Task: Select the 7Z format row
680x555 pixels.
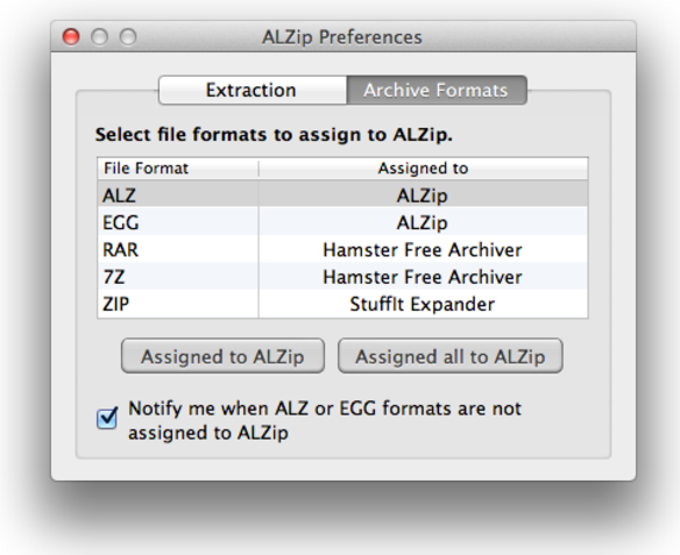Action: tap(343, 277)
